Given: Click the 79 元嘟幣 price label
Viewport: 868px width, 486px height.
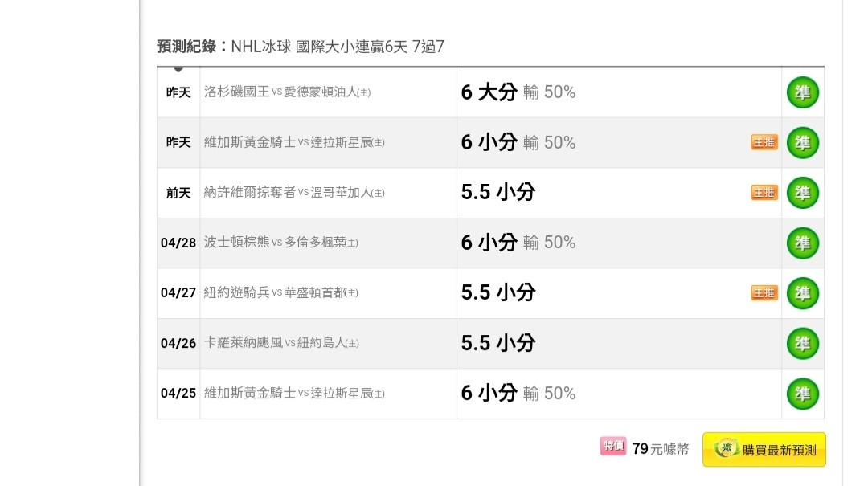Looking at the screenshot, I should pyautogui.click(x=661, y=448).
